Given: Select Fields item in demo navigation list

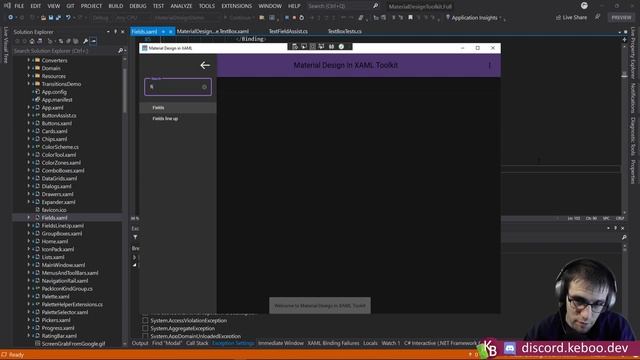Looking at the screenshot, I should coord(178,108).
